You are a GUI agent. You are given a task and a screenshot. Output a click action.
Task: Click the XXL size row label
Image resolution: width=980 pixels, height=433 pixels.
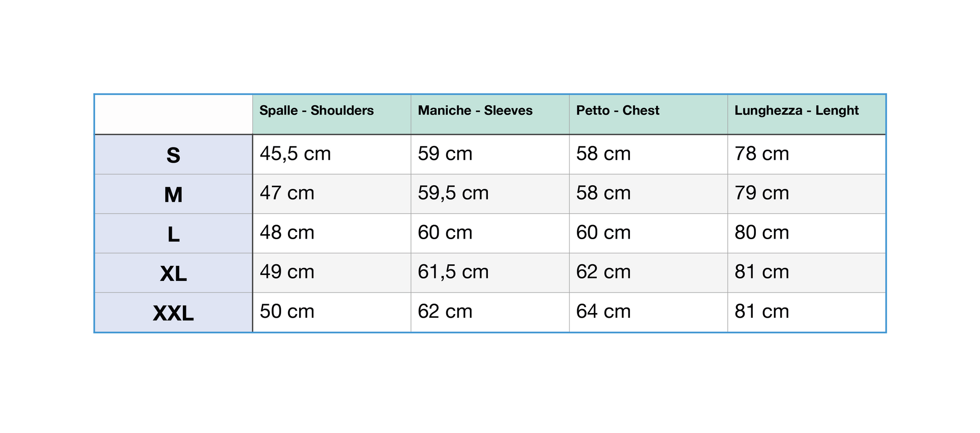point(173,313)
